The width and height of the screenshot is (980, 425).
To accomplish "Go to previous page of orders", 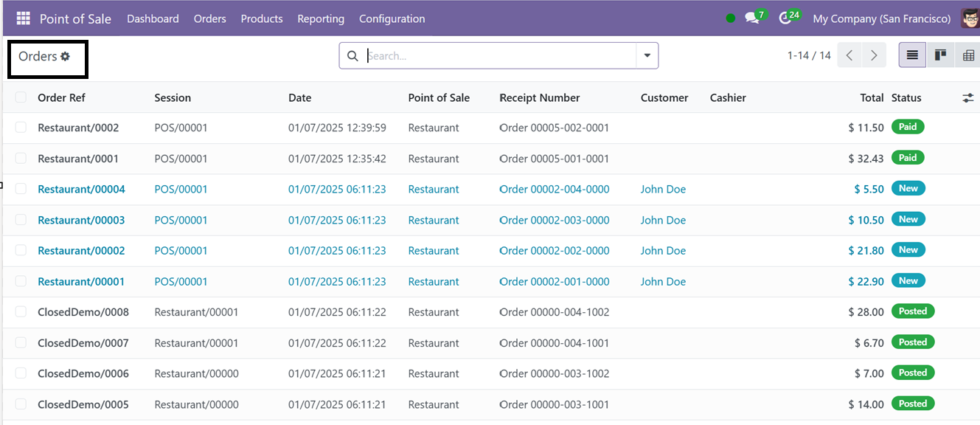I will tap(849, 55).
